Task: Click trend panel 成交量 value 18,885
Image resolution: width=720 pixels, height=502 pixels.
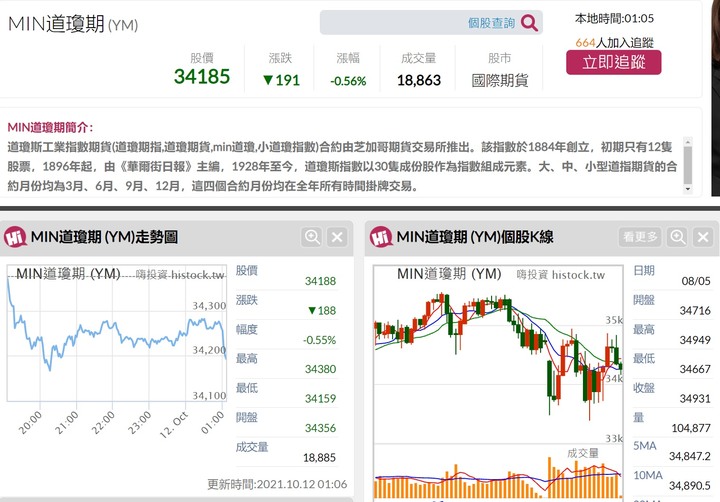Action: click(x=320, y=457)
